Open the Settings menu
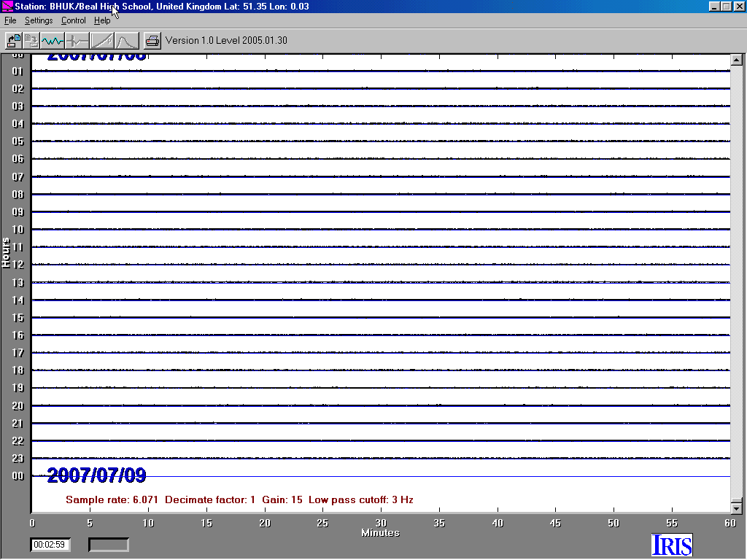Image resolution: width=747 pixels, height=560 pixels. [39, 20]
